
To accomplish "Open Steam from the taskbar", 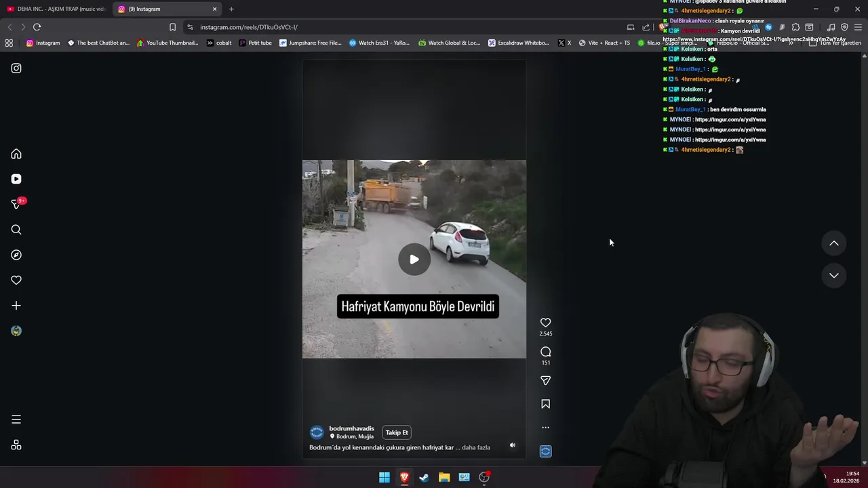I will coord(424,477).
